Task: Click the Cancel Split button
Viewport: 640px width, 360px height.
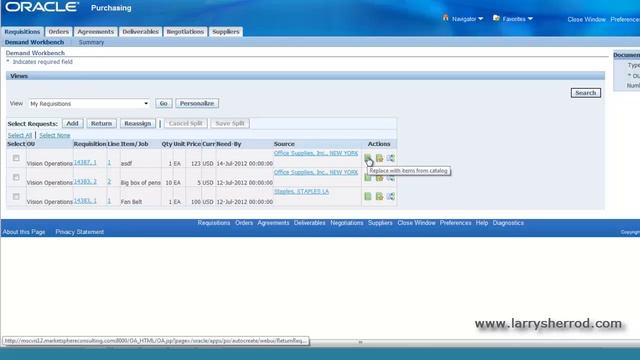Action: pos(186,123)
